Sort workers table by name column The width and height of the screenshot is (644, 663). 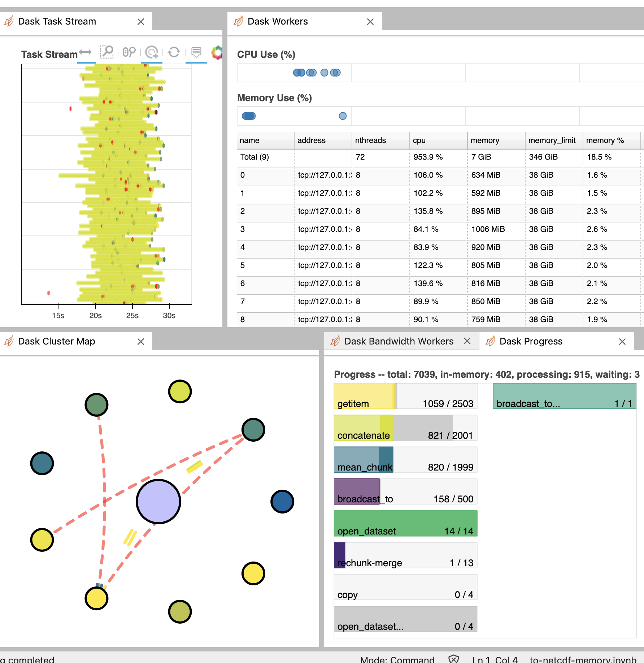[x=265, y=140]
